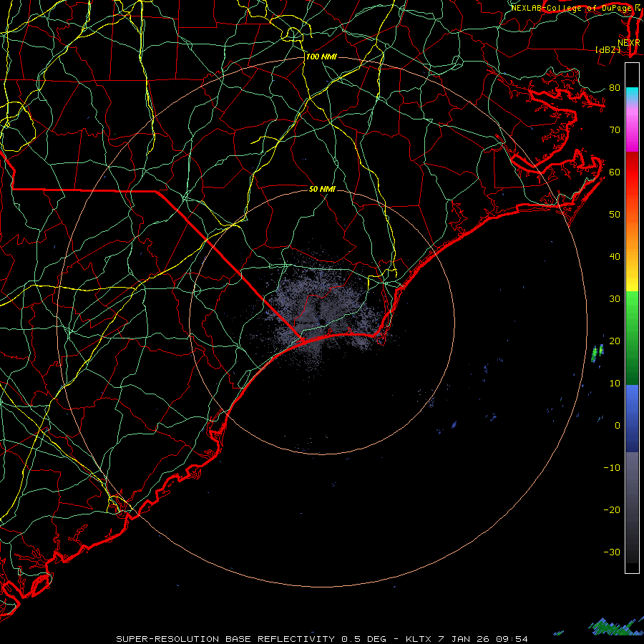Click the 60 value on the dBZ scale
Screen dimensions: 644x644
coord(615,172)
